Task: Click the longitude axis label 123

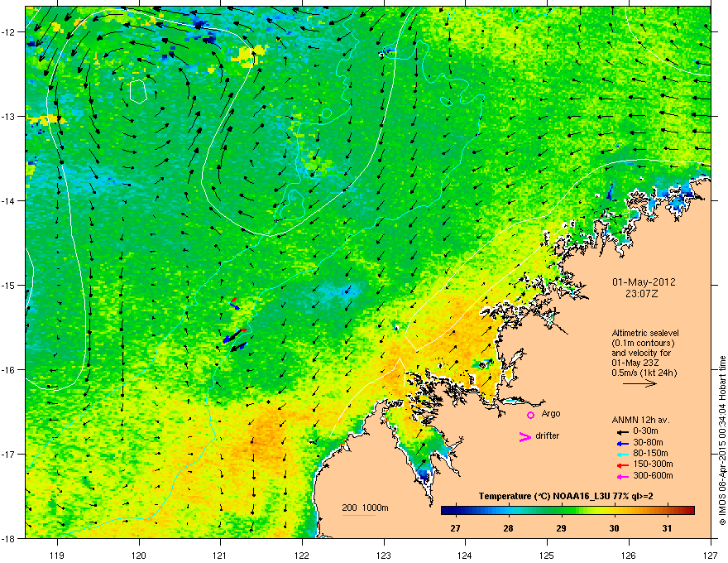Action: tap(384, 555)
